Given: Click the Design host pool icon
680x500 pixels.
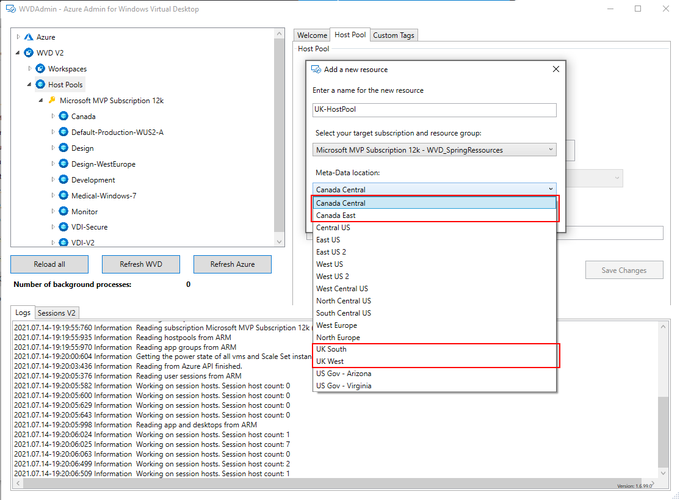Looking at the screenshot, I should (x=64, y=148).
